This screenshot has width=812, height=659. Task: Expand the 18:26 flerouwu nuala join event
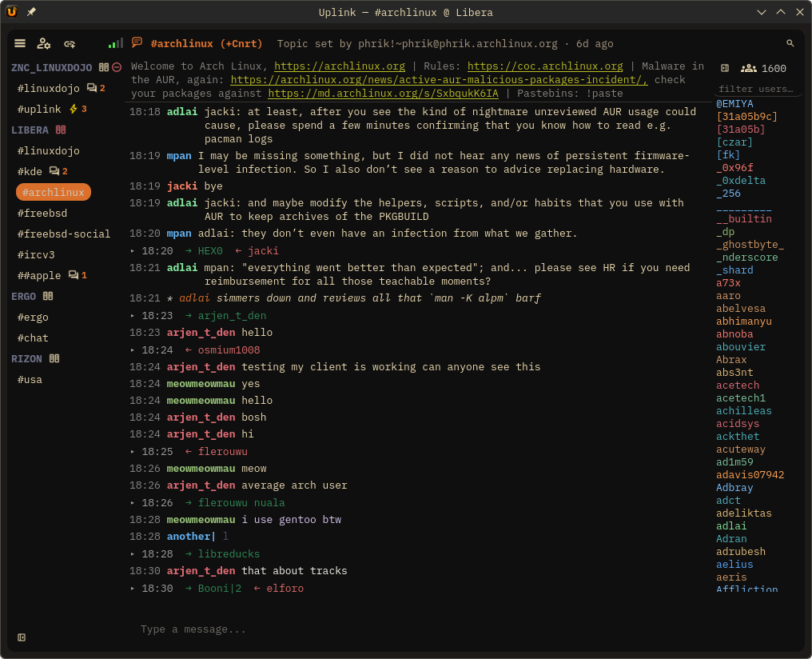[x=133, y=502]
